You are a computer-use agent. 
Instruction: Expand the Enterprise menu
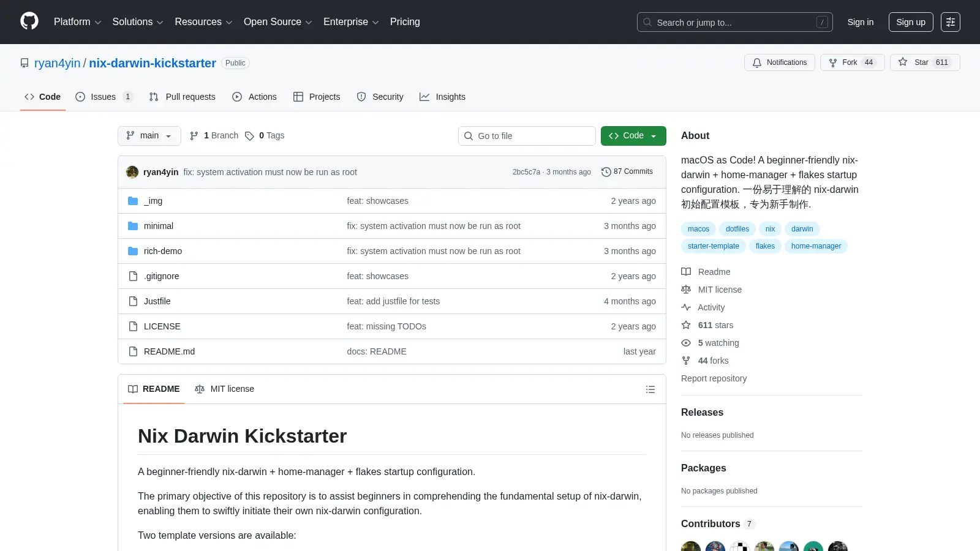351,22
